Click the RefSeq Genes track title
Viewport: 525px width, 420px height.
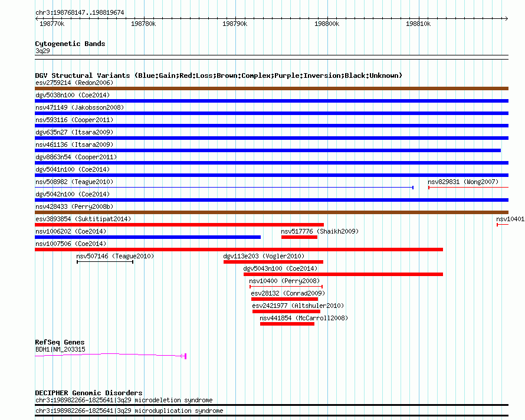click(x=60, y=342)
